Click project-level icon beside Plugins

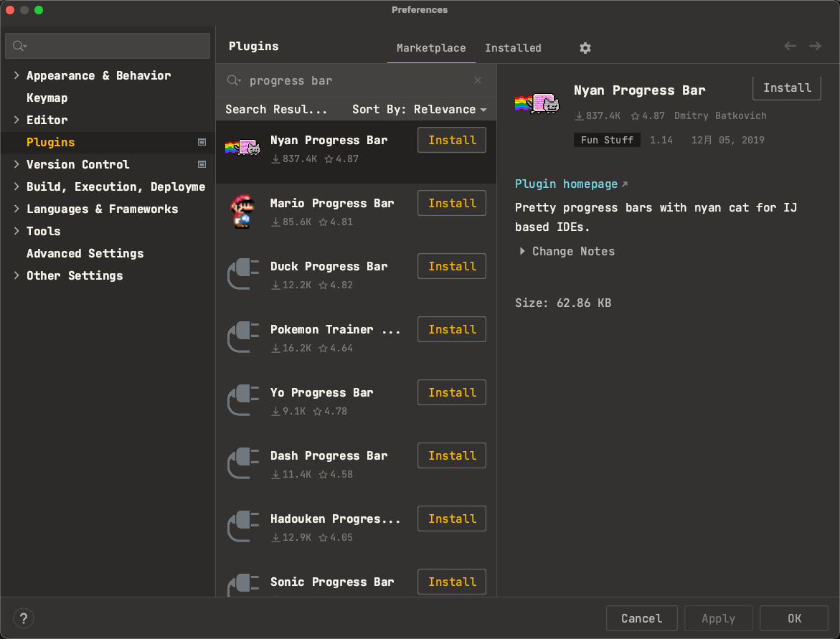(x=202, y=143)
